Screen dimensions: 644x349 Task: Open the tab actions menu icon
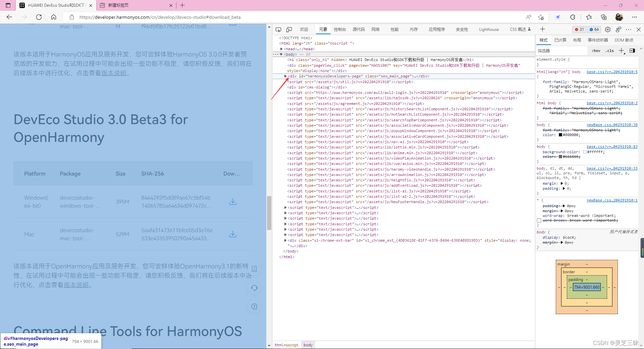pos(8,5)
